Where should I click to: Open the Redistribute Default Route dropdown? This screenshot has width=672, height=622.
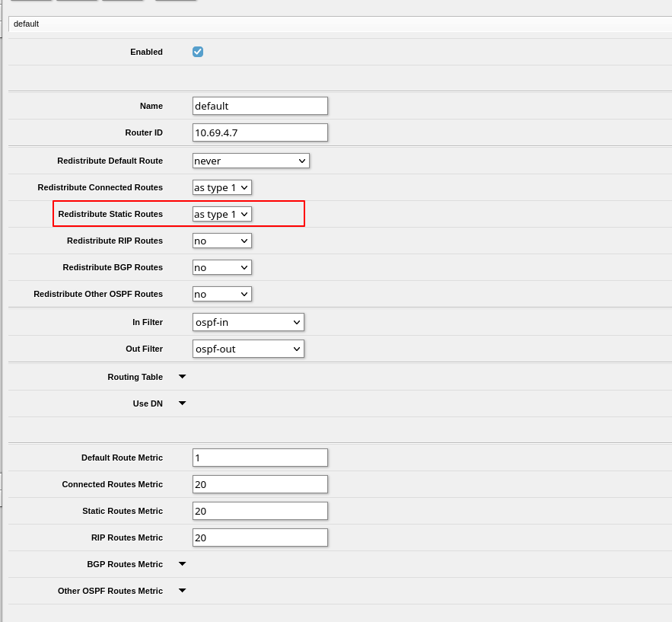coord(250,161)
